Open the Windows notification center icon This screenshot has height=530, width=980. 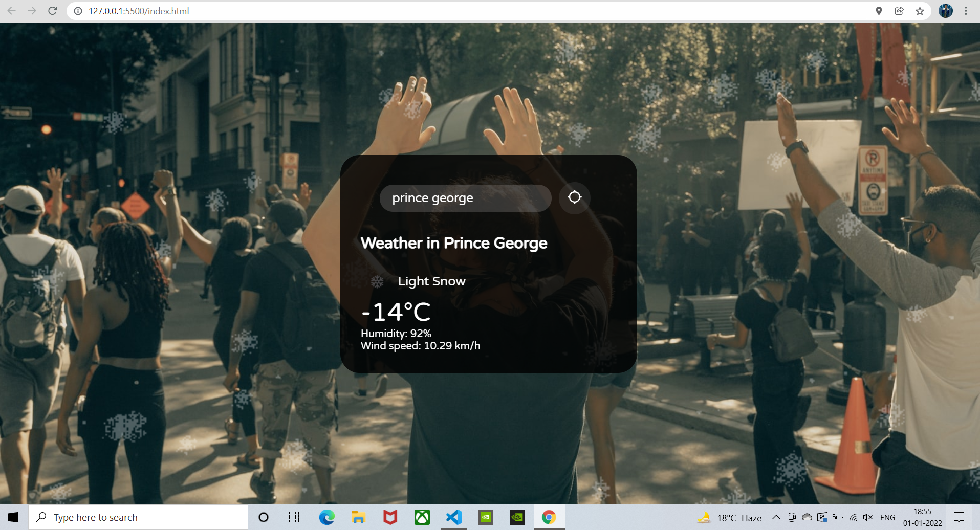click(x=959, y=517)
